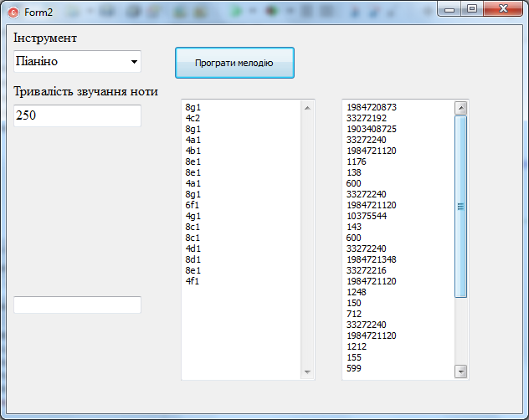Maximize the Form2 window

[x=472, y=9]
